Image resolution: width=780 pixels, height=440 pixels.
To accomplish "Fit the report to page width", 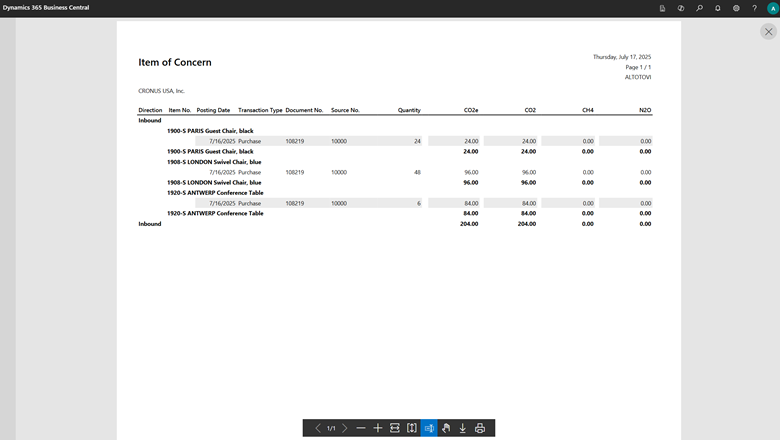I will click(395, 428).
